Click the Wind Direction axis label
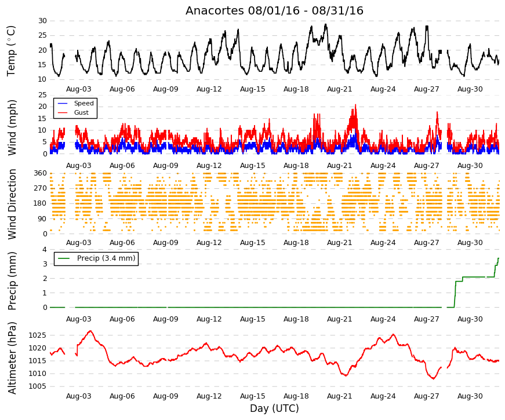The width and height of the screenshot is (505, 420). 12,204
